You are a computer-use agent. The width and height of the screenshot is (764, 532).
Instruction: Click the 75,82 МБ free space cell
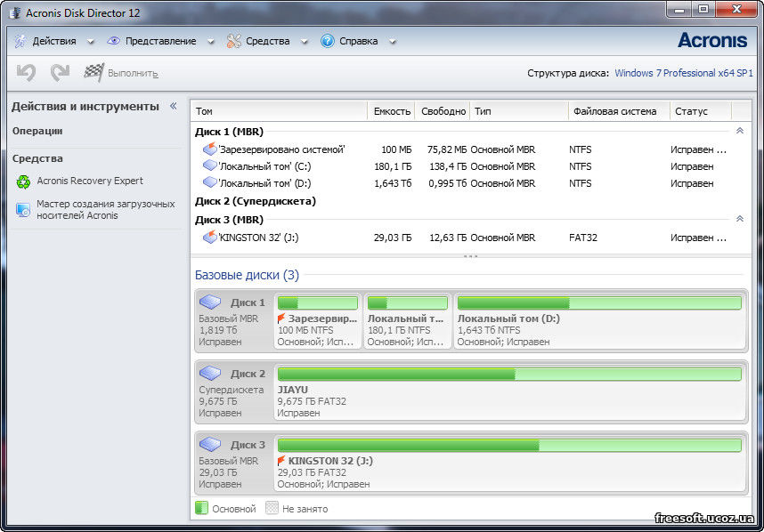447,149
